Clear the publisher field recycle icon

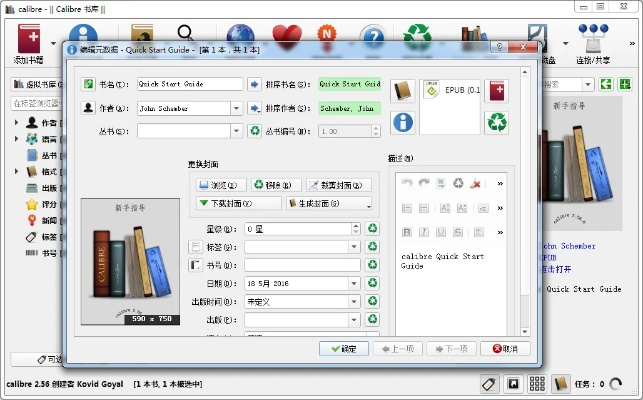coord(372,319)
